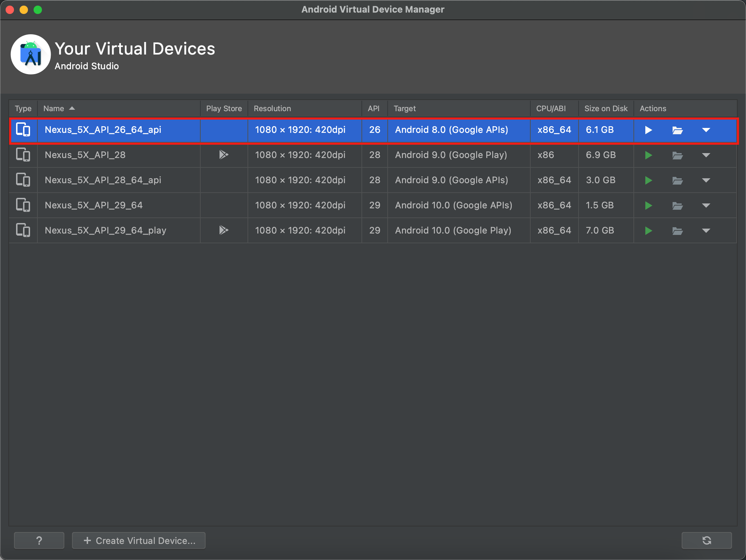
Task: Open help with the question mark button
Action: pyautogui.click(x=39, y=540)
